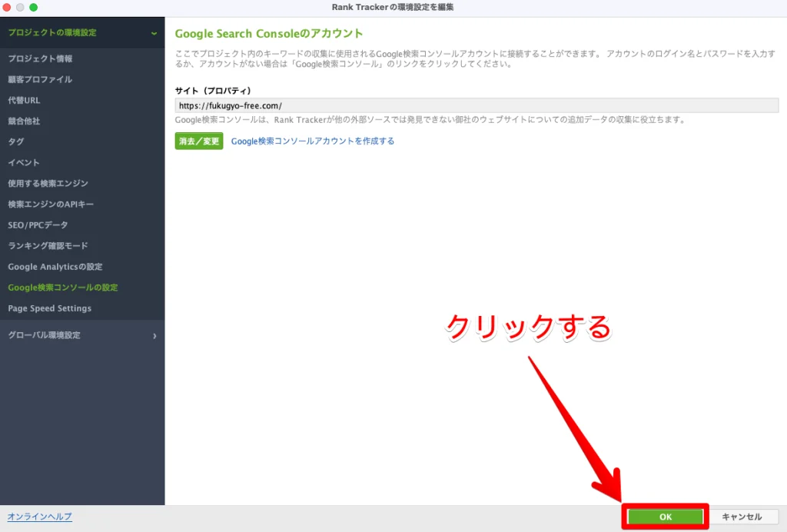Open Google検索コンソールアカウントを作成する link

click(313, 141)
